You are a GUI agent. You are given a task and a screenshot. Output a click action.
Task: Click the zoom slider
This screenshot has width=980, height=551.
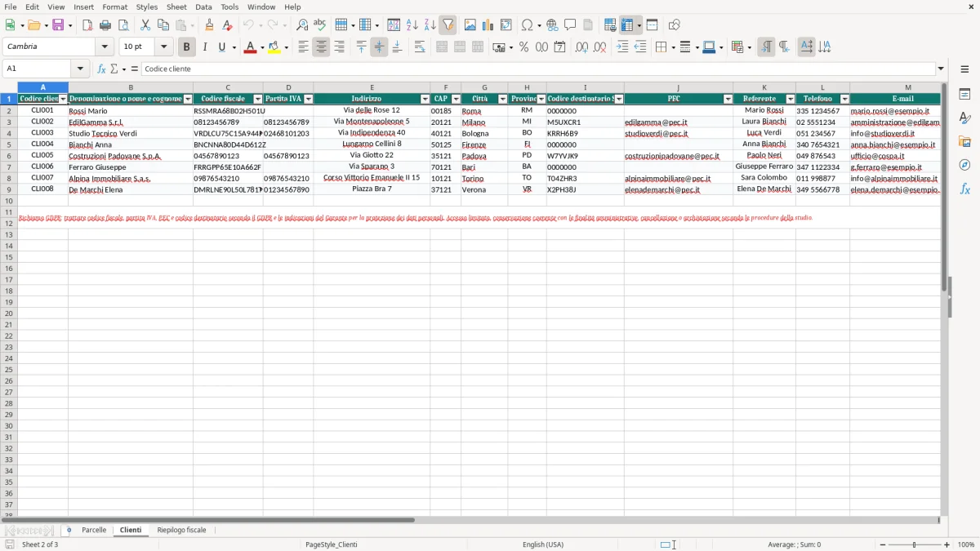[x=914, y=544]
